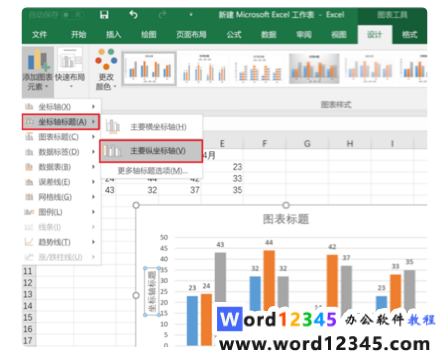This screenshot has height=360, width=440.
Task: Select the gray-background chart style thumbnail
Action: click(x=314, y=69)
